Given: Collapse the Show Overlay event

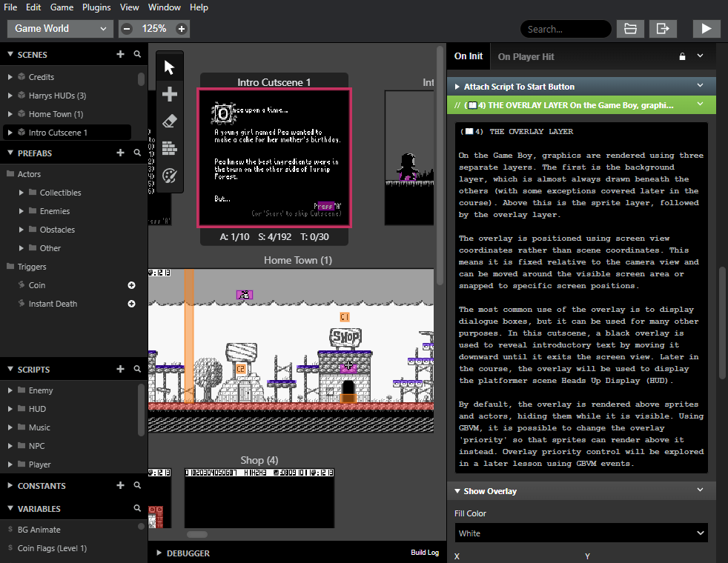Looking at the screenshot, I should coord(457,490).
